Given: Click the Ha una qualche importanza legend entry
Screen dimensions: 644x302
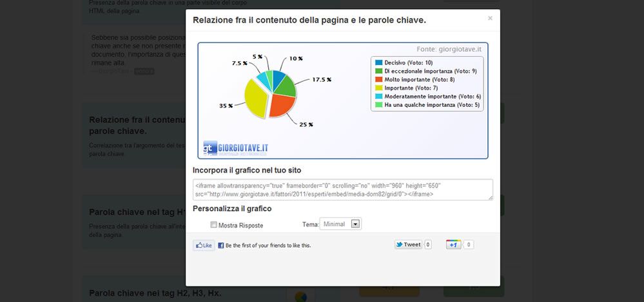Looking at the screenshot, I should click(x=431, y=104).
